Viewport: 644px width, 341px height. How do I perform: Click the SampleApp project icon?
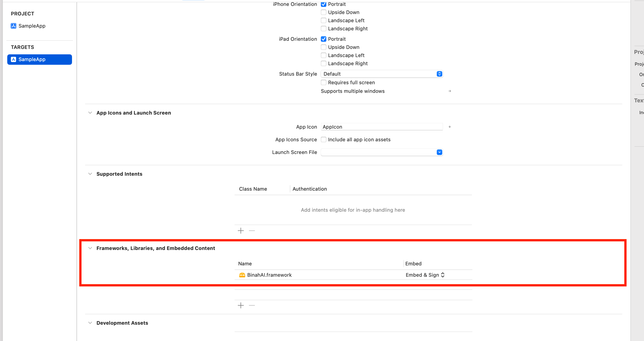coord(14,26)
